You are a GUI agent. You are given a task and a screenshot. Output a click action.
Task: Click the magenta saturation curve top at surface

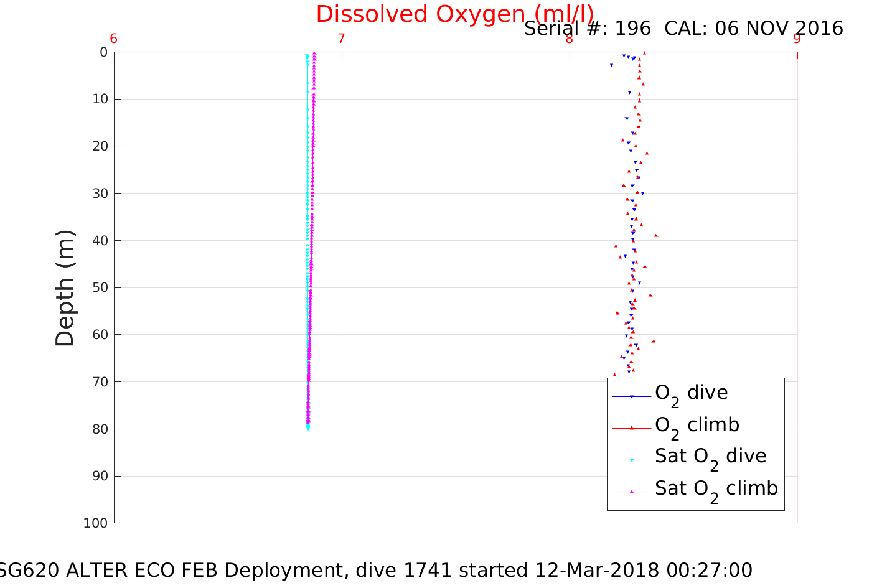(314, 54)
